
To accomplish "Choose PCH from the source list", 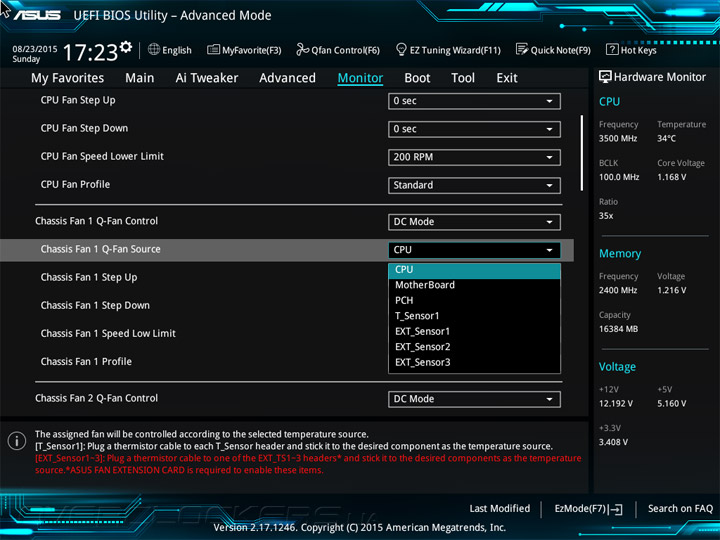I will pyautogui.click(x=474, y=301).
